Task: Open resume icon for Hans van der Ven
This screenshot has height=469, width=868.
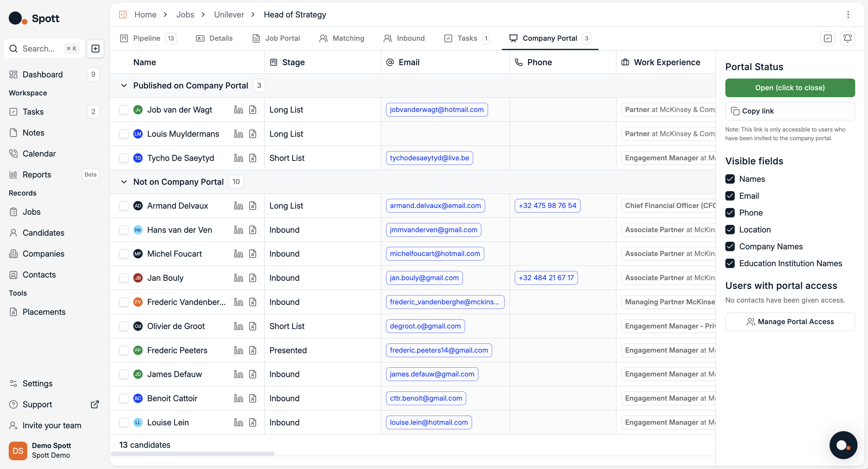Action: coord(253,230)
